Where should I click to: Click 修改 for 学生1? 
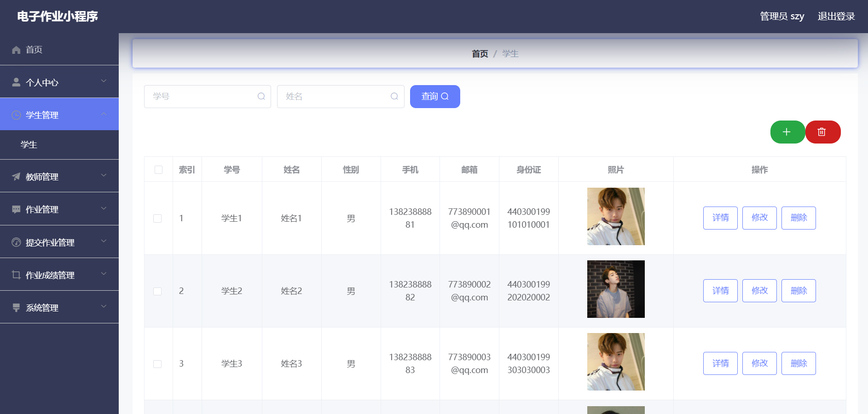(759, 218)
